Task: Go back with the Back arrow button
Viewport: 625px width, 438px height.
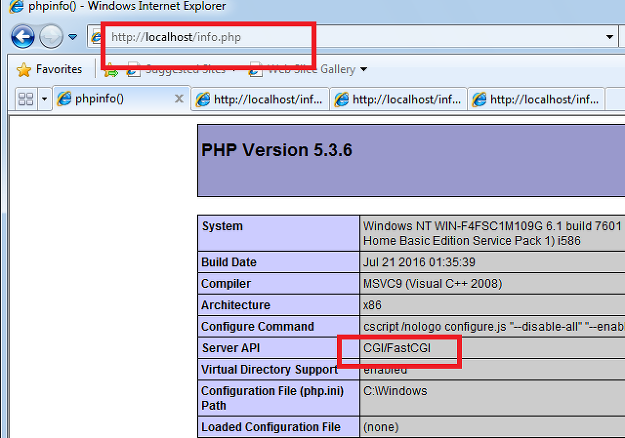Action: tap(23, 37)
